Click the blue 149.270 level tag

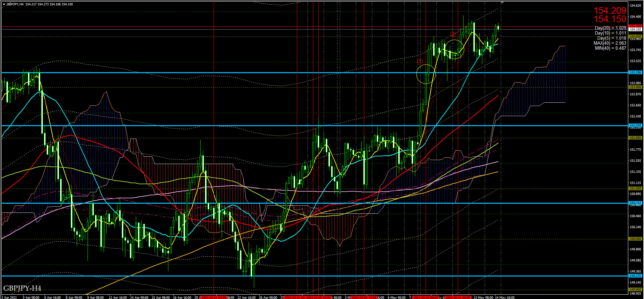(x=635, y=276)
